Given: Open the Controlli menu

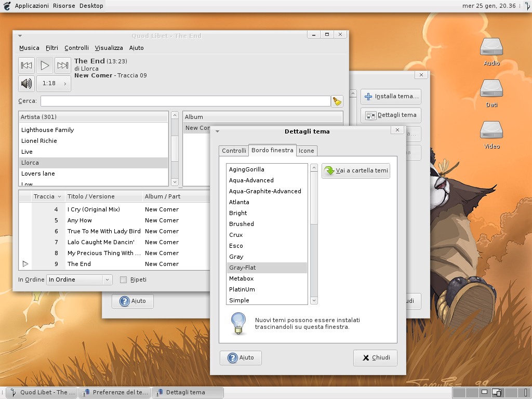Looking at the screenshot, I should (x=77, y=48).
